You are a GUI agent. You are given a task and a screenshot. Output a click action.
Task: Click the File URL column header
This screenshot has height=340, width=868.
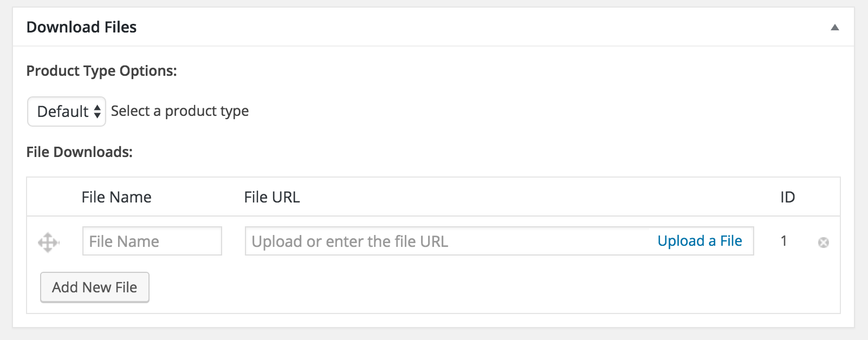(x=272, y=197)
